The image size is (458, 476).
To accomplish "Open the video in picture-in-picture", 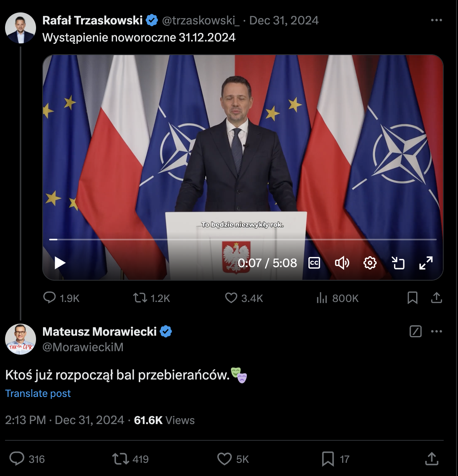I will [398, 263].
